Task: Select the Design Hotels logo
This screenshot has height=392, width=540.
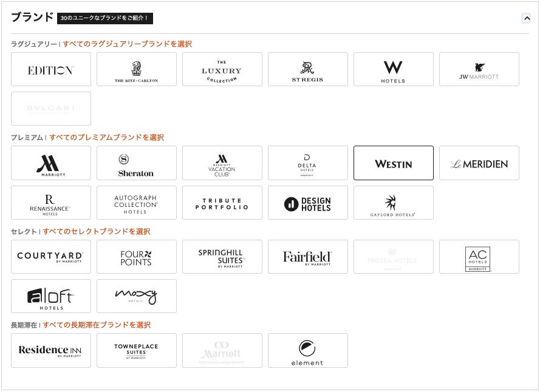Action: tap(308, 203)
